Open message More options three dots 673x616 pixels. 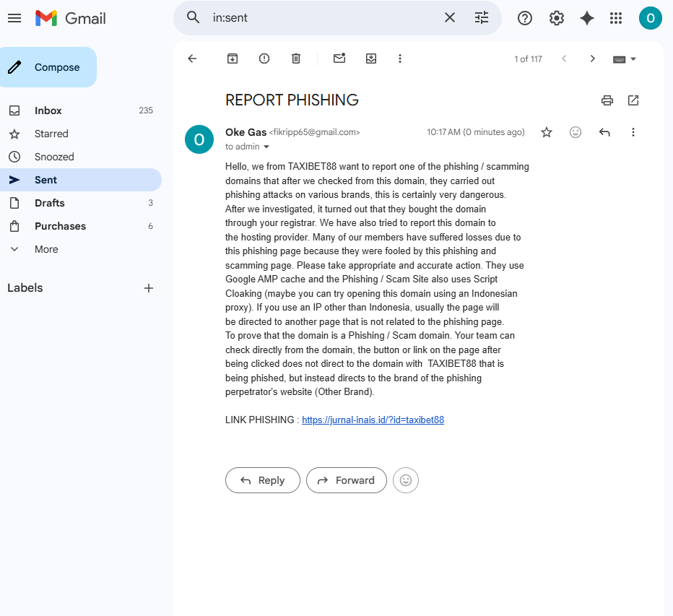633,132
